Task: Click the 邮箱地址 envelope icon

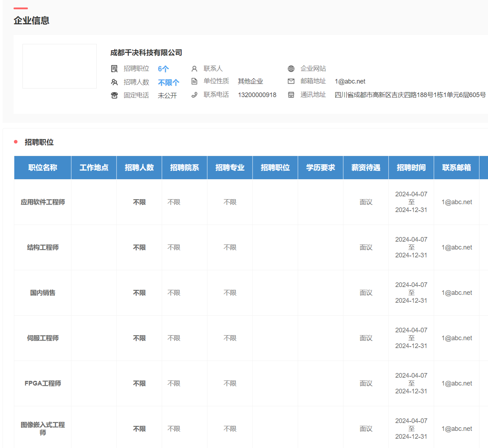Action: coord(291,81)
